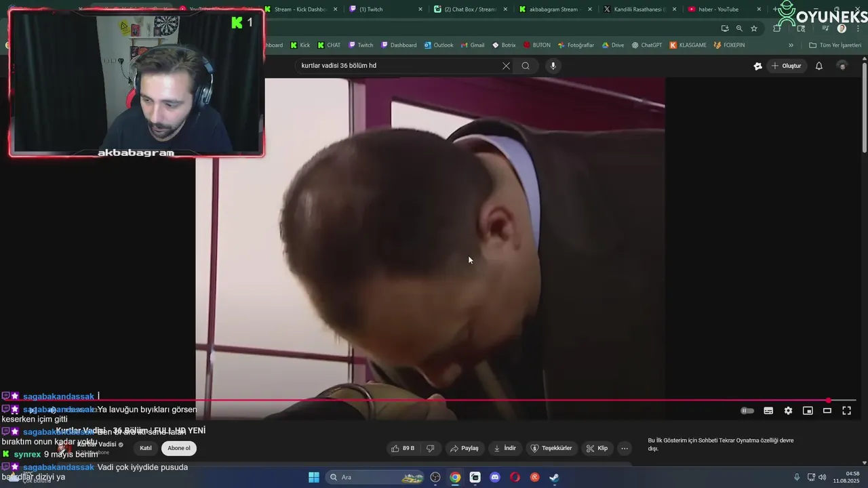This screenshot has height=488, width=868.
Task: Click the Katıl join button
Action: point(146,448)
